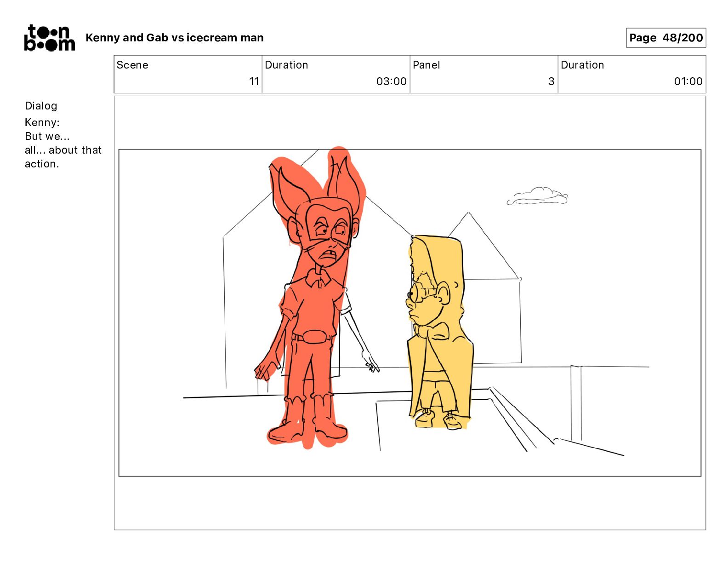Click the scene number '11'
Viewport: 728px width, 563px height.
pos(254,81)
